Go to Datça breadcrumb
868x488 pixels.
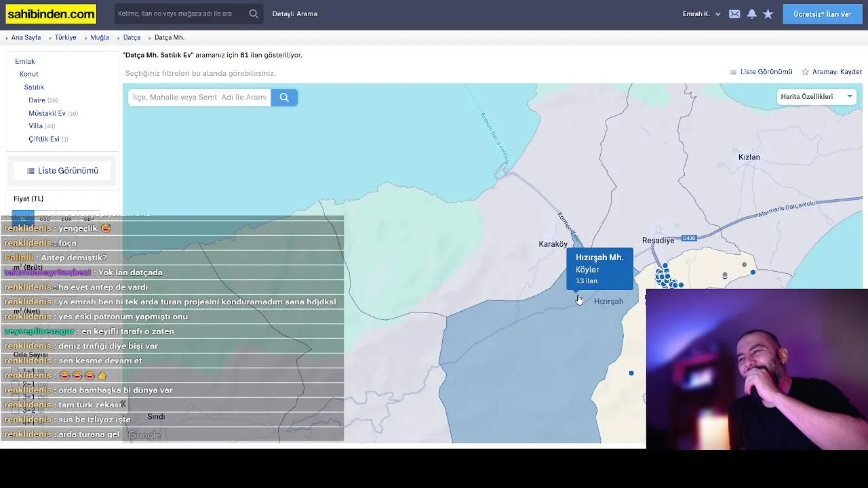(x=132, y=38)
